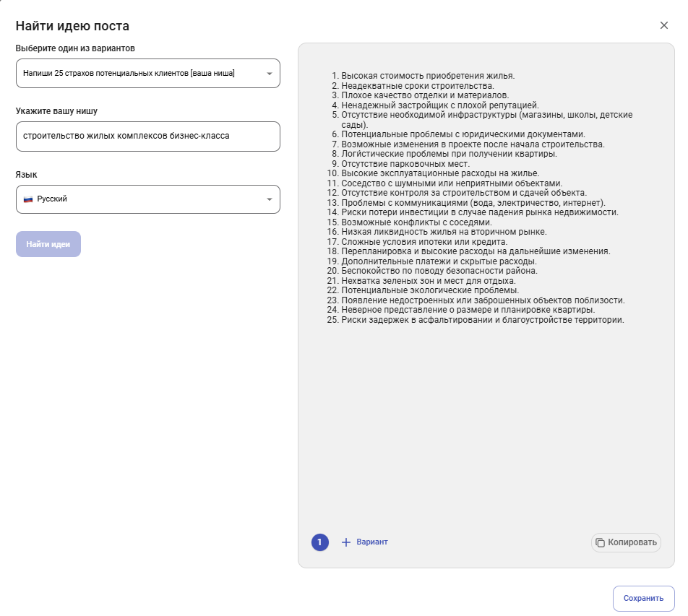Click the "Укажите вашу нишу" label
688x616 pixels.
[56, 111]
